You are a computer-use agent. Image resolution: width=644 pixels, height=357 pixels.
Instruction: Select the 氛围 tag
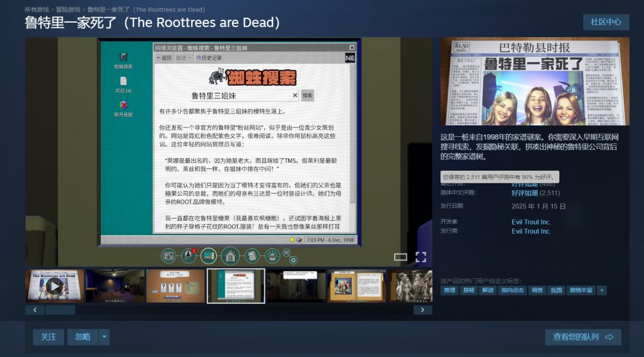pyautogui.click(x=556, y=290)
